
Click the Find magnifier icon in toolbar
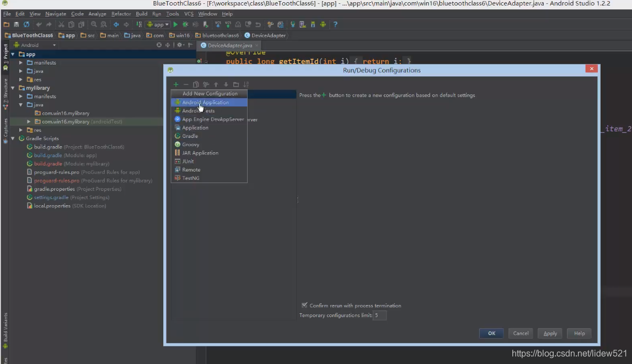click(x=94, y=25)
